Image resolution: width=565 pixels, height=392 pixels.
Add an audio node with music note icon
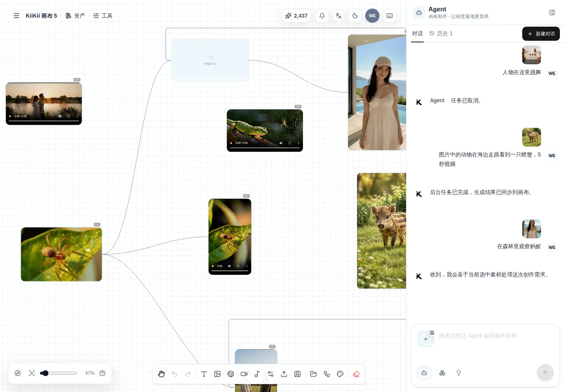(257, 374)
